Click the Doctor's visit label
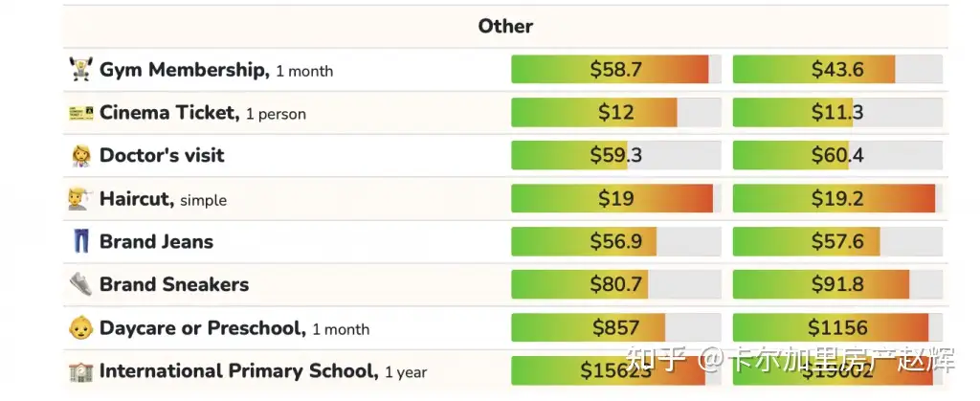Viewport: 980px width, 401px height. pyautogui.click(x=162, y=156)
